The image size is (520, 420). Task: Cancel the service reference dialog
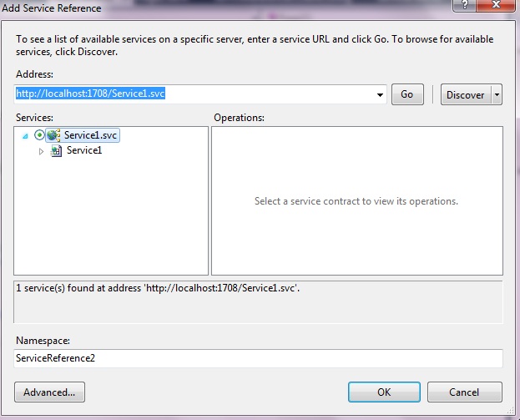[x=464, y=392]
